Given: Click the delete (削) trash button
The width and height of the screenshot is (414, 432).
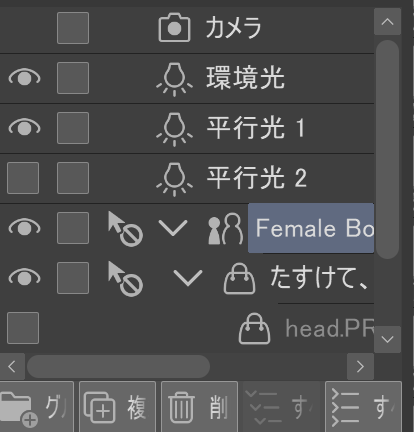Looking at the screenshot, I should click(x=199, y=407).
